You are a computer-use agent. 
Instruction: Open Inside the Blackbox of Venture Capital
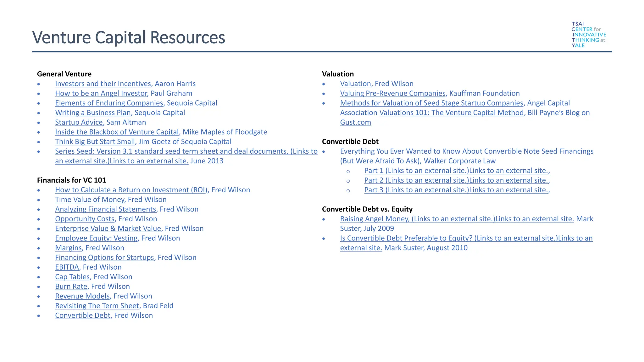[x=117, y=132]
